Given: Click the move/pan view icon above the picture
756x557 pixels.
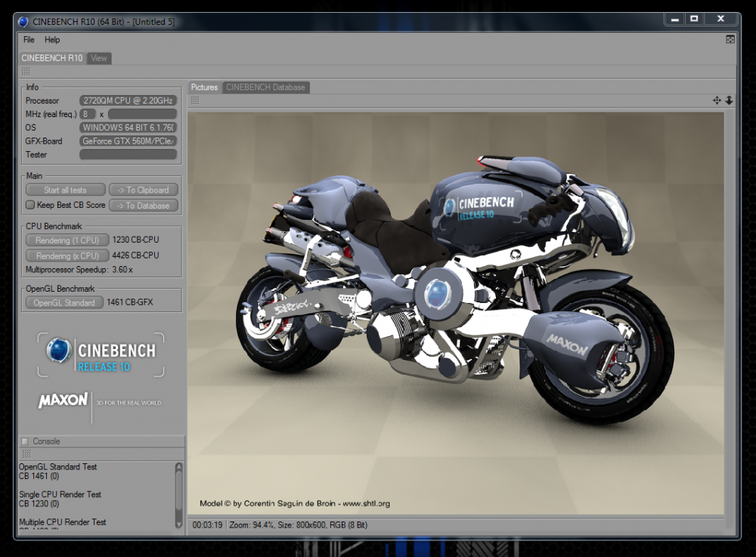Looking at the screenshot, I should pyautogui.click(x=717, y=101).
